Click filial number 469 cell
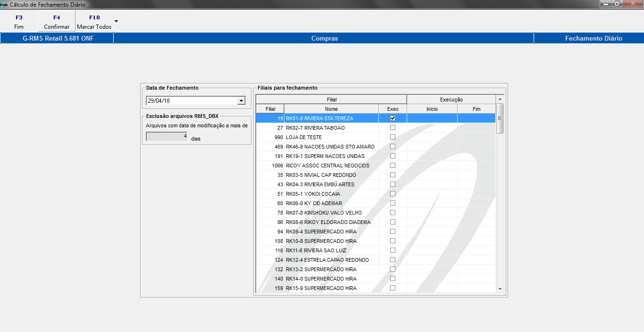Image resolution: width=644 pixels, height=332 pixels. coord(270,147)
